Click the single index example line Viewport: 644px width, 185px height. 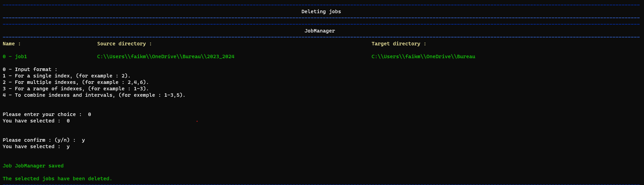click(x=66, y=76)
